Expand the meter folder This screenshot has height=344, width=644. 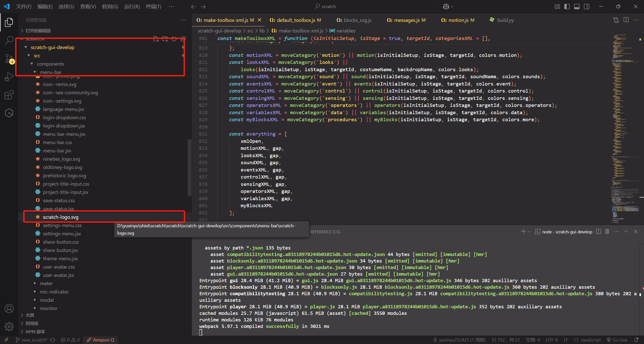pyautogui.click(x=46, y=283)
